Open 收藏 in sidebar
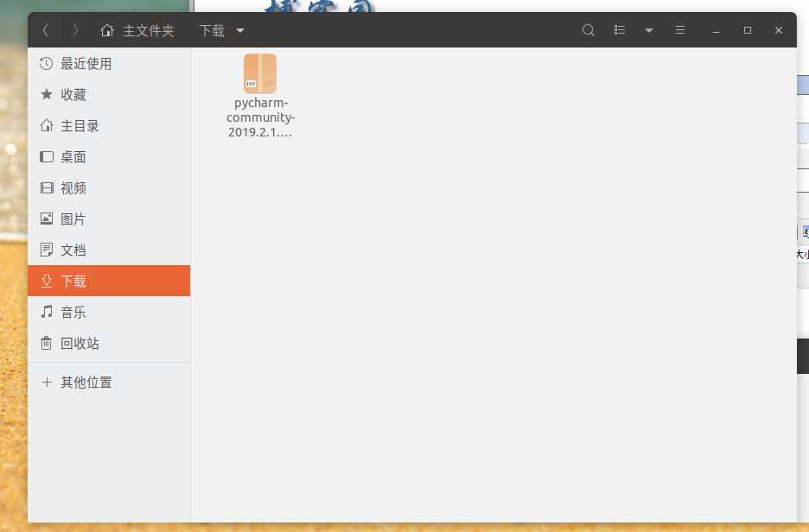 [x=109, y=94]
